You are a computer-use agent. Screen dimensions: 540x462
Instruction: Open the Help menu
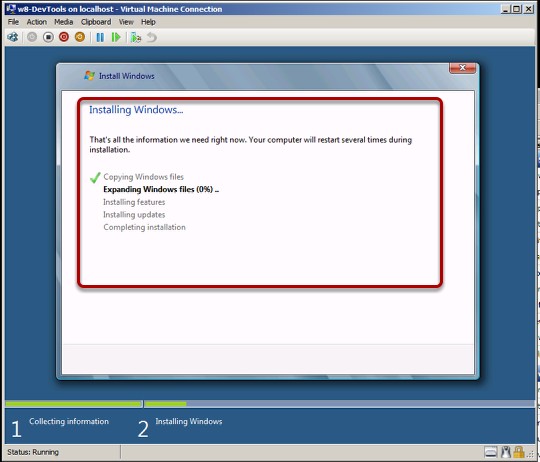tap(148, 22)
